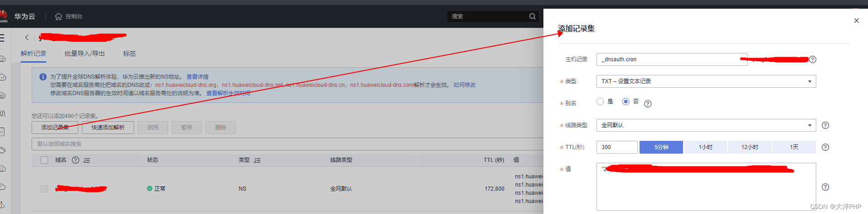Click the 启用 button
This screenshot has height=214, width=868.
(x=153, y=128)
